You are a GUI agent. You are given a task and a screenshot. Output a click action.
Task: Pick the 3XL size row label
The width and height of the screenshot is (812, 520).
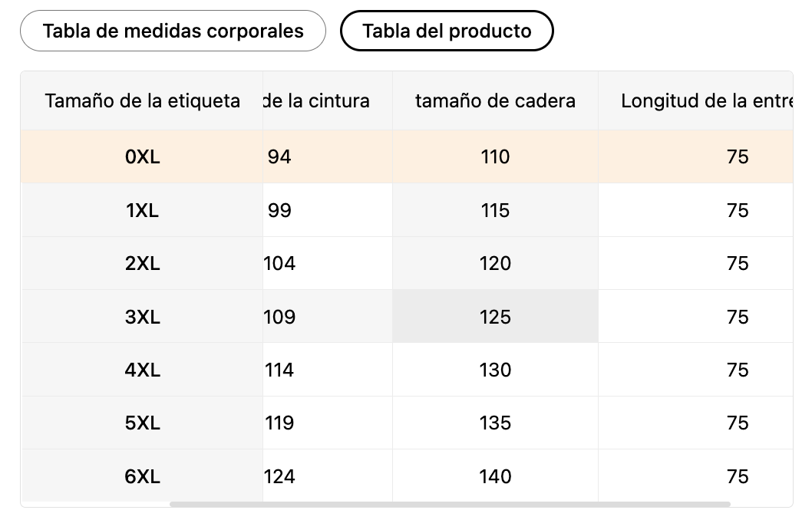142,317
